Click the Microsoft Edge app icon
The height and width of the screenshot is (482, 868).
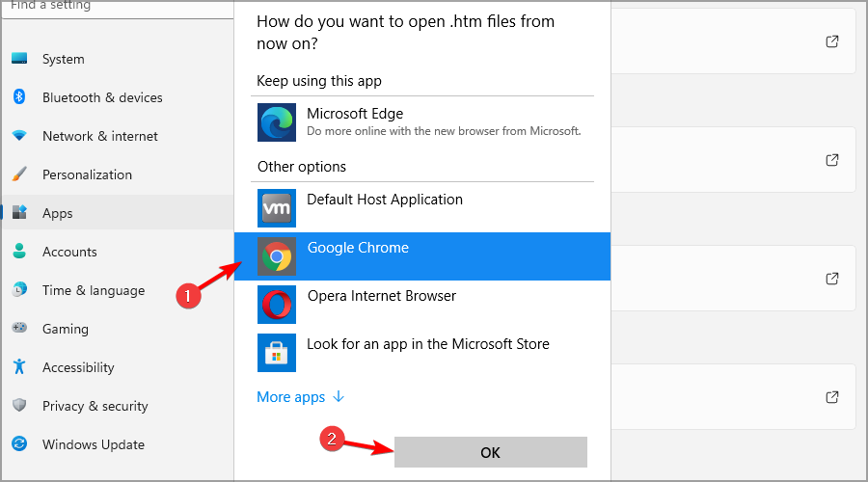[x=276, y=122]
